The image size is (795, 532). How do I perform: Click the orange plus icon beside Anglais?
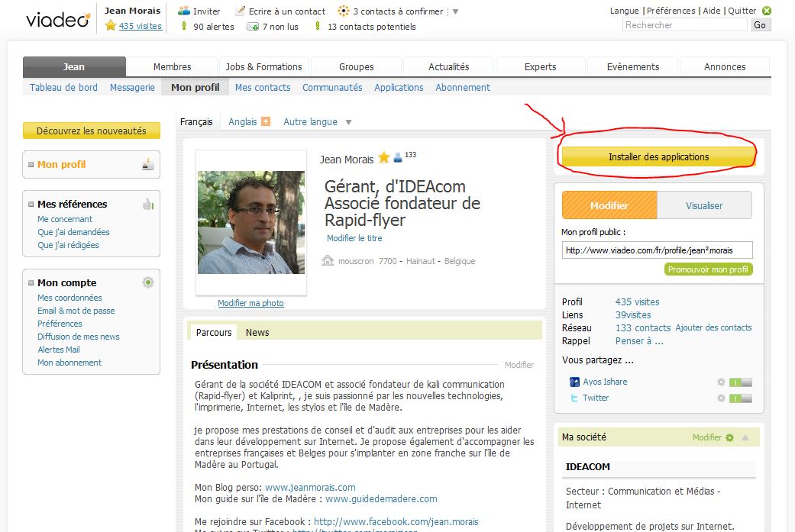point(266,121)
